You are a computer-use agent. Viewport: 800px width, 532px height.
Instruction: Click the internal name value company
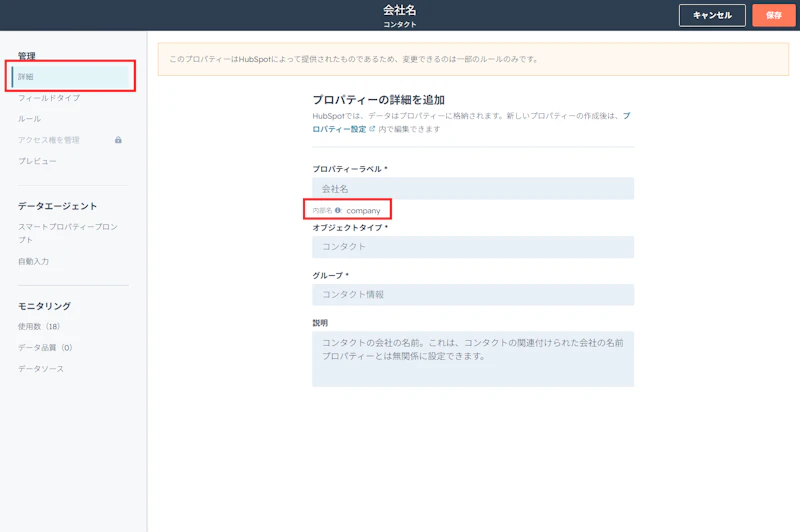pyautogui.click(x=363, y=211)
